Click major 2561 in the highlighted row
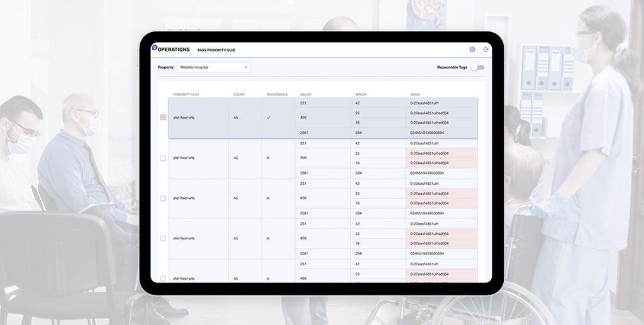The height and width of the screenshot is (325, 644). (x=304, y=133)
